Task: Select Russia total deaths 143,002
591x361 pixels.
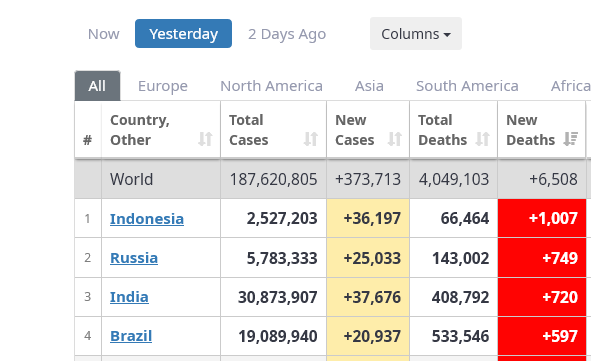Action: pos(461,258)
